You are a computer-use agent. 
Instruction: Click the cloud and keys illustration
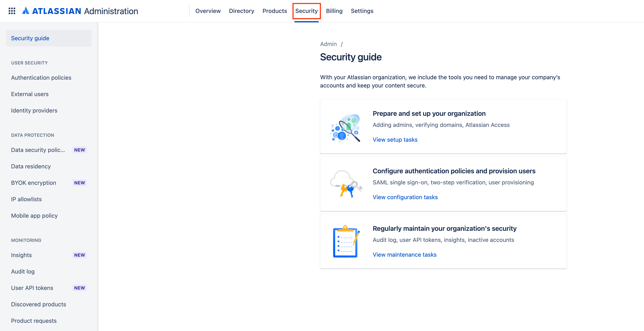pyautogui.click(x=346, y=184)
